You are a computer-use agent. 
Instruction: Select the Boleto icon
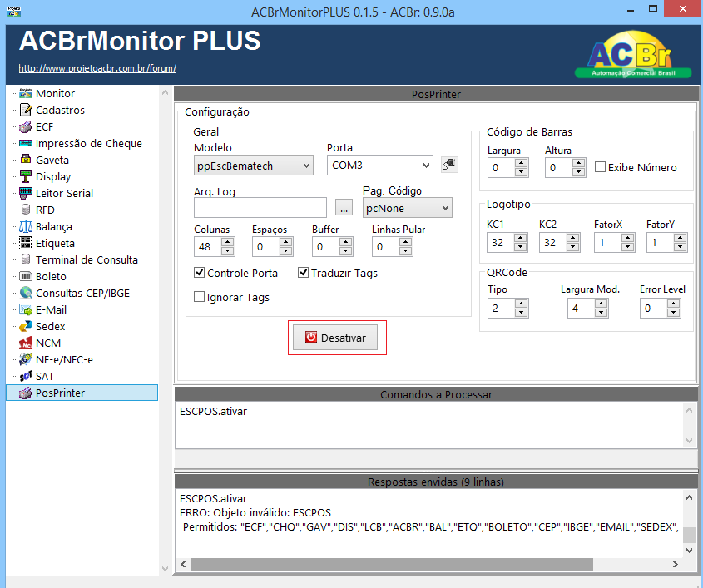click(x=26, y=276)
